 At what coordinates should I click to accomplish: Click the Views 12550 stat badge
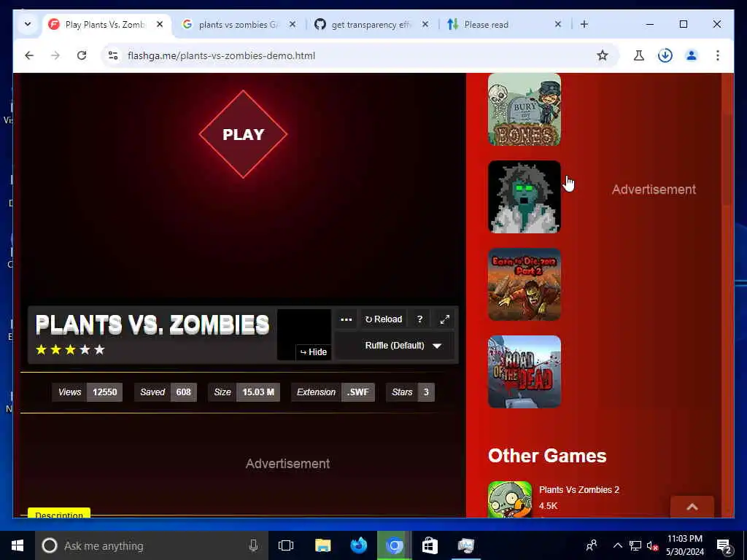[88, 392]
